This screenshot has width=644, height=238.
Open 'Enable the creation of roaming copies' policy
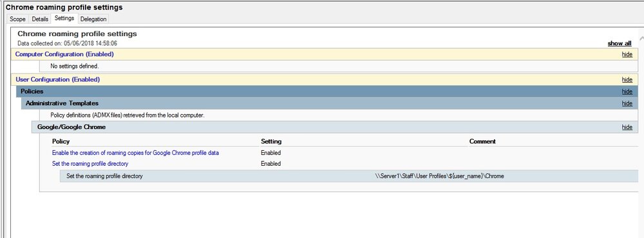click(135, 152)
